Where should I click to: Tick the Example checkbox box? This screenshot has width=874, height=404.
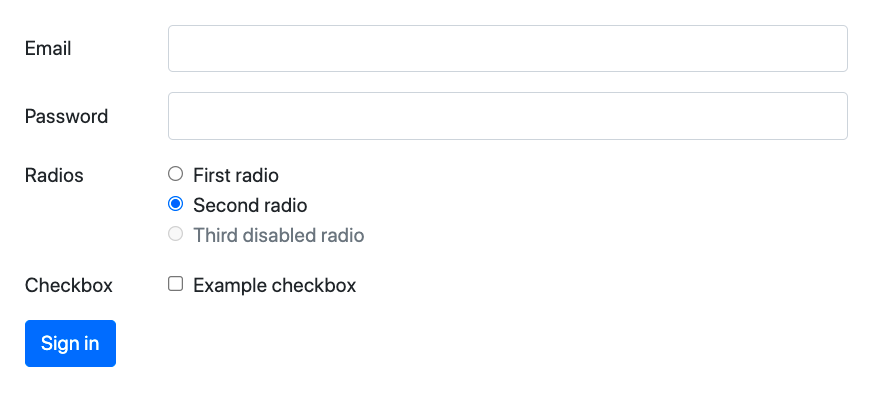176,284
